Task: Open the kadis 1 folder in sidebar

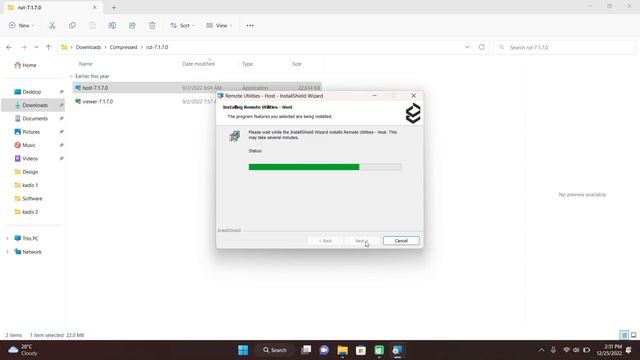Action: pyautogui.click(x=27, y=185)
